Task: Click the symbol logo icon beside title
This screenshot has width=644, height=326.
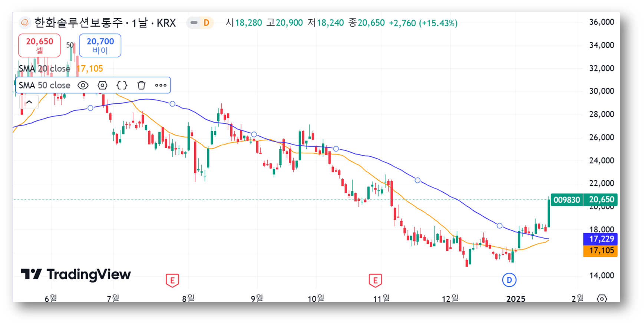Action: point(25,23)
